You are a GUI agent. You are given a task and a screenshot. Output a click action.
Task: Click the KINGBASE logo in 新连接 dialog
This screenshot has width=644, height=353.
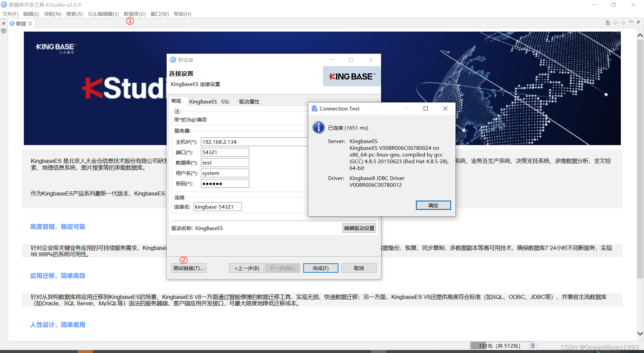pyautogui.click(x=352, y=76)
